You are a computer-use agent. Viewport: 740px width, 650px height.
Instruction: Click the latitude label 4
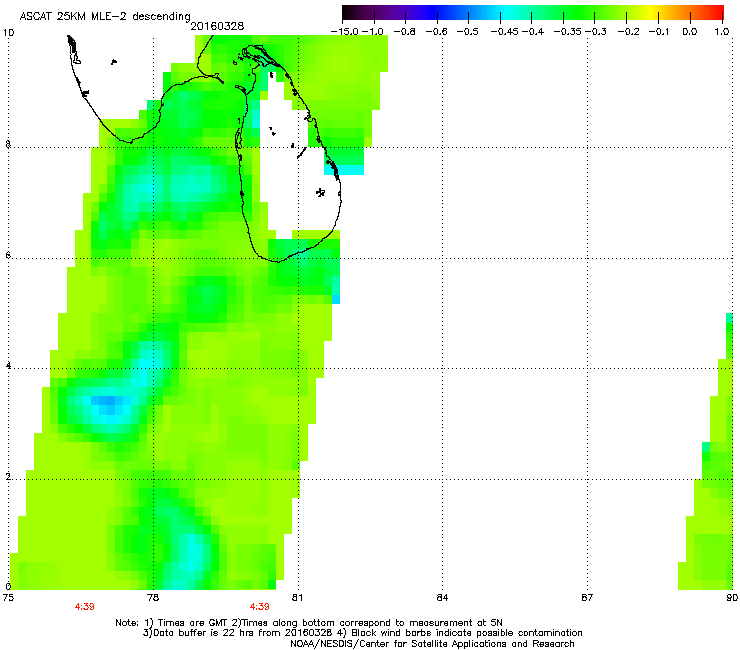pos(8,366)
